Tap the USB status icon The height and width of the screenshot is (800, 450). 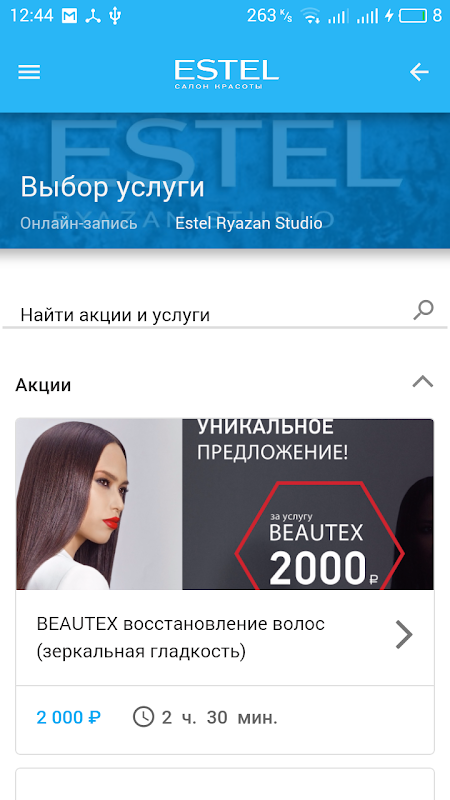[115, 16]
